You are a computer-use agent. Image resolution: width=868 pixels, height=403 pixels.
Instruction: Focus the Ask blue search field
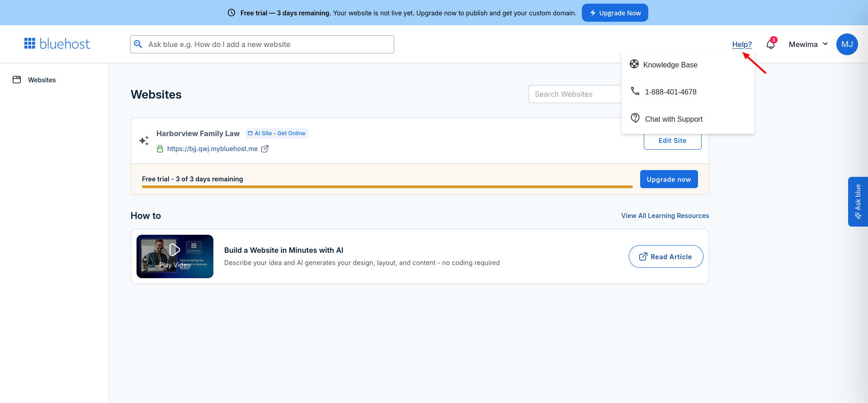(262, 44)
